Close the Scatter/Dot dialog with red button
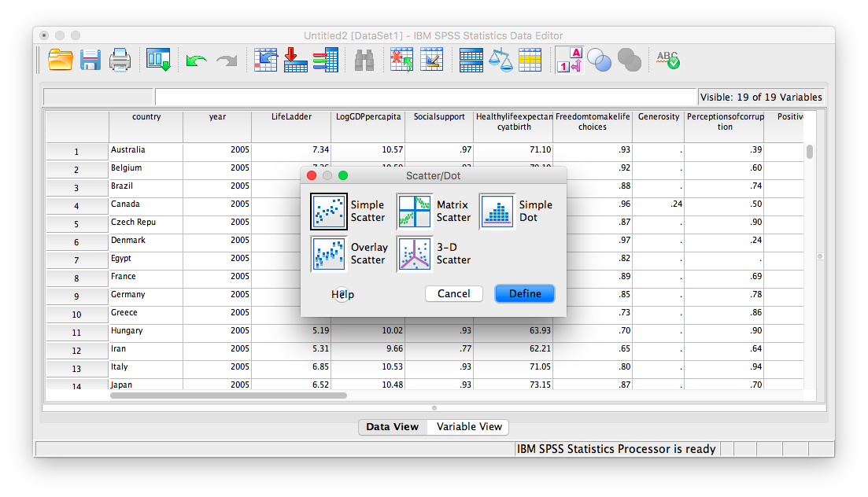The height and width of the screenshot is (497, 868). click(x=312, y=175)
